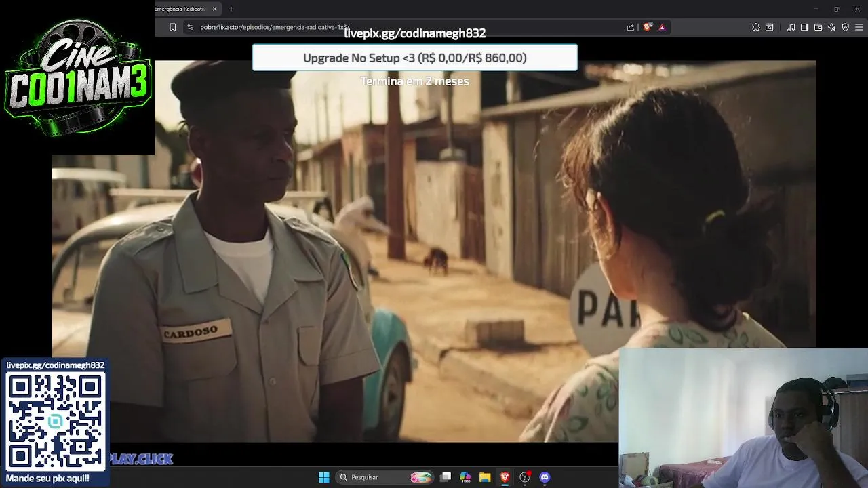Open Task View on the taskbar

(446, 477)
